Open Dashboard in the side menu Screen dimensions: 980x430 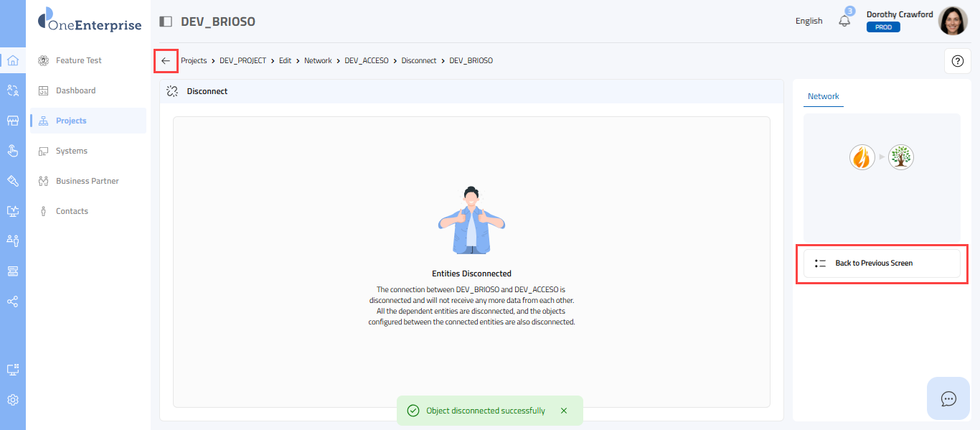click(75, 90)
